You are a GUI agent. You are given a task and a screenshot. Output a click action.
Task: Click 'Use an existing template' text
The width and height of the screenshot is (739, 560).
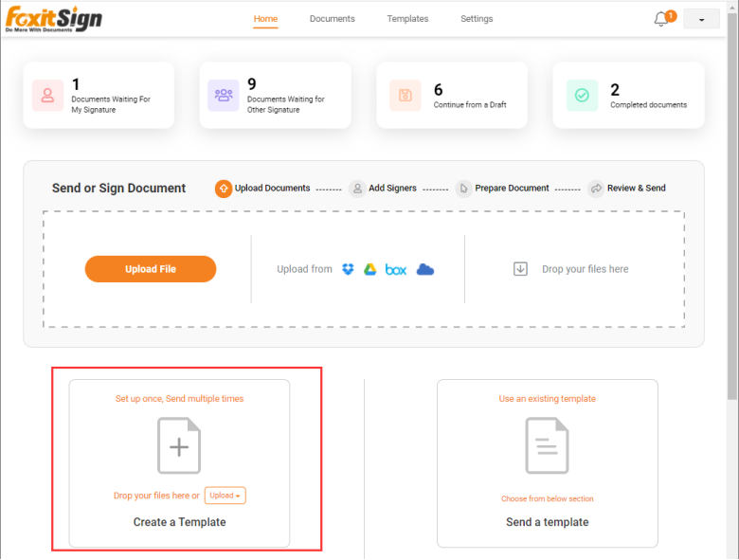tap(548, 399)
